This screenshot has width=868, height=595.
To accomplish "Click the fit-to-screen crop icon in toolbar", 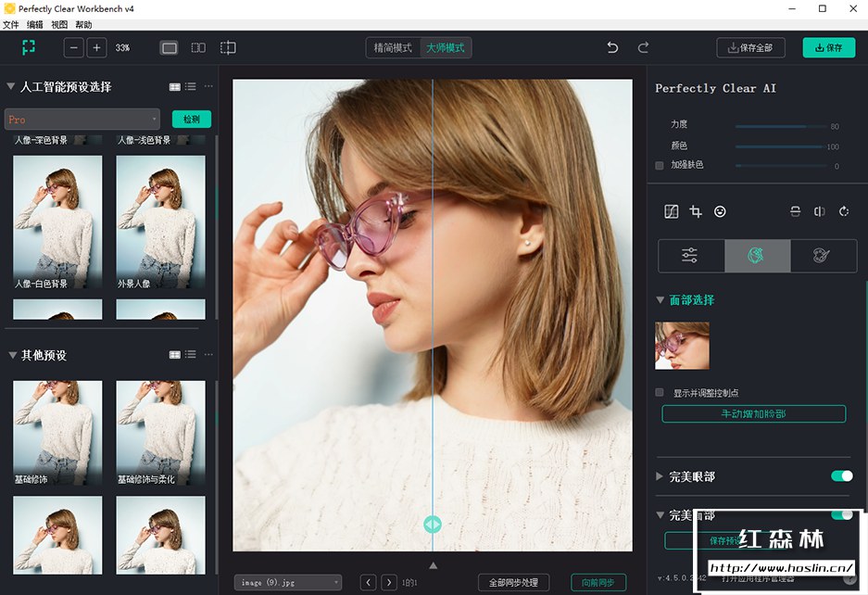I will click(29, 47).
